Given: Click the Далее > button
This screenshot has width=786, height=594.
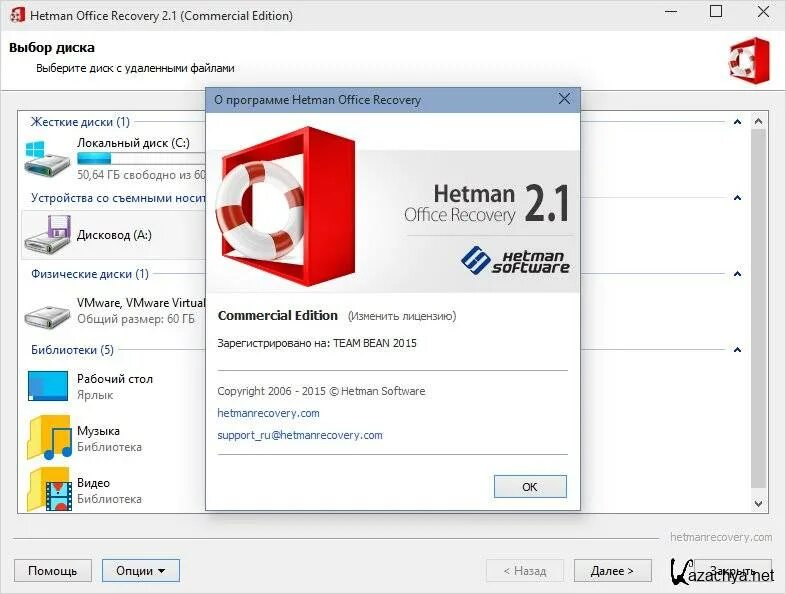Looking at the screenshot, I should coord(613,570).
